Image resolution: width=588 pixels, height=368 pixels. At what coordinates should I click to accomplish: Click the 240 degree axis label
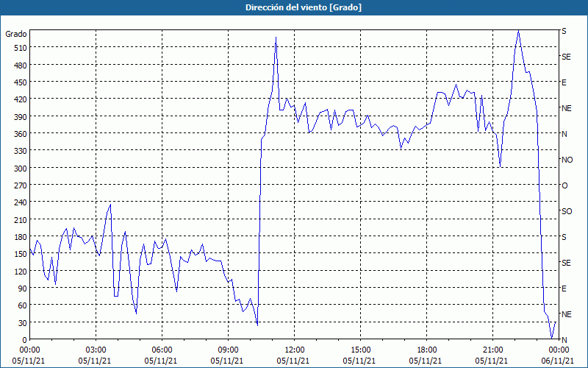pyautogui.click(x=21, y=202)
